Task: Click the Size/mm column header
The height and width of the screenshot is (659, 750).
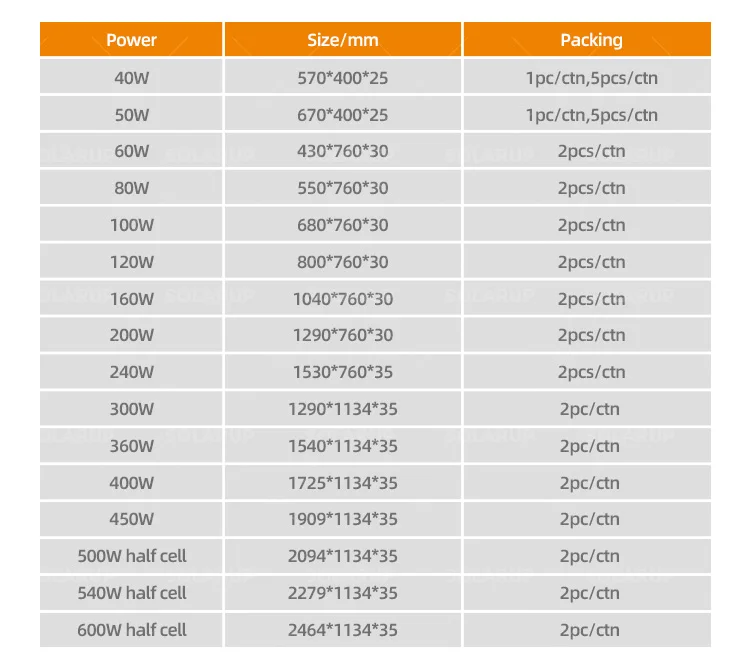Action: (x=342, y=40)
